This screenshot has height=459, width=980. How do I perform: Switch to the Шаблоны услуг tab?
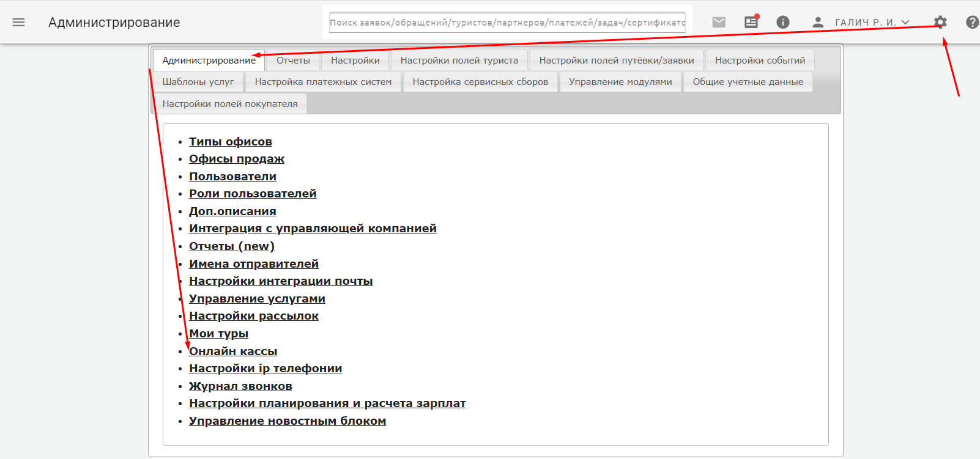(x=198, y=82)
